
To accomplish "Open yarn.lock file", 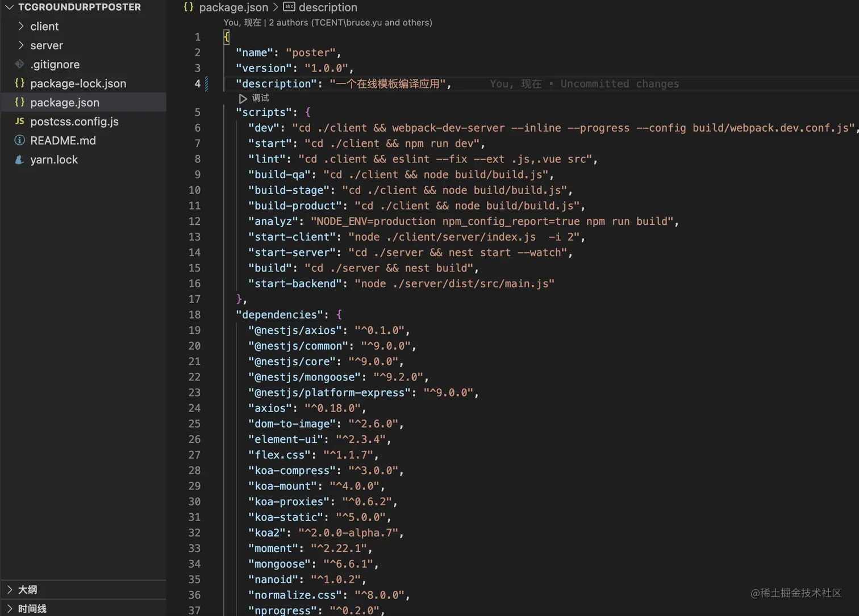I will pos(54,160).
